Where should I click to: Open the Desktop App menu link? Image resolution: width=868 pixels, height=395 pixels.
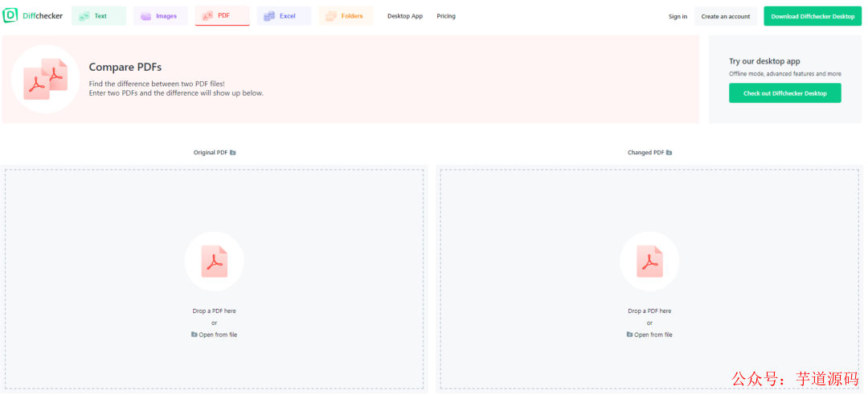tap(405, 16)
